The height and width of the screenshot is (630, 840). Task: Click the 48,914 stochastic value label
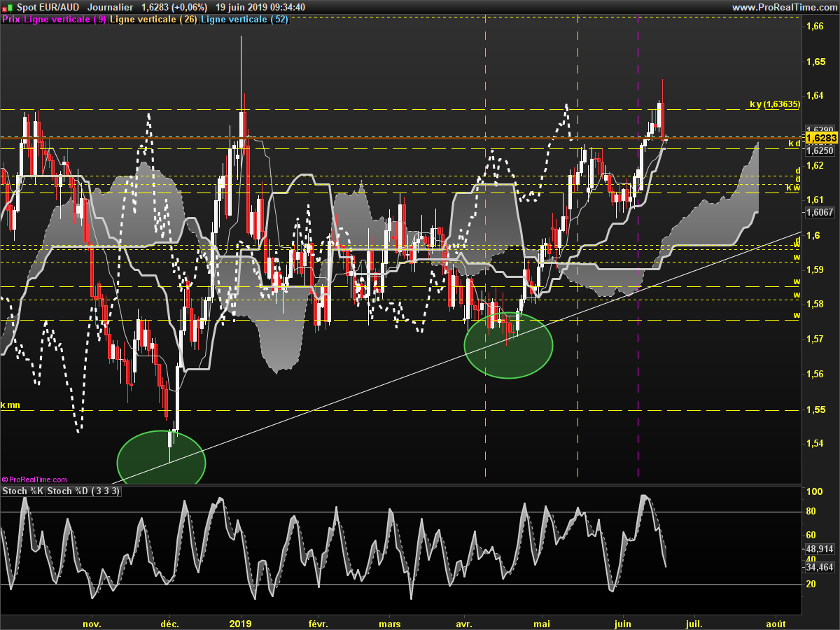pos(820,549)
